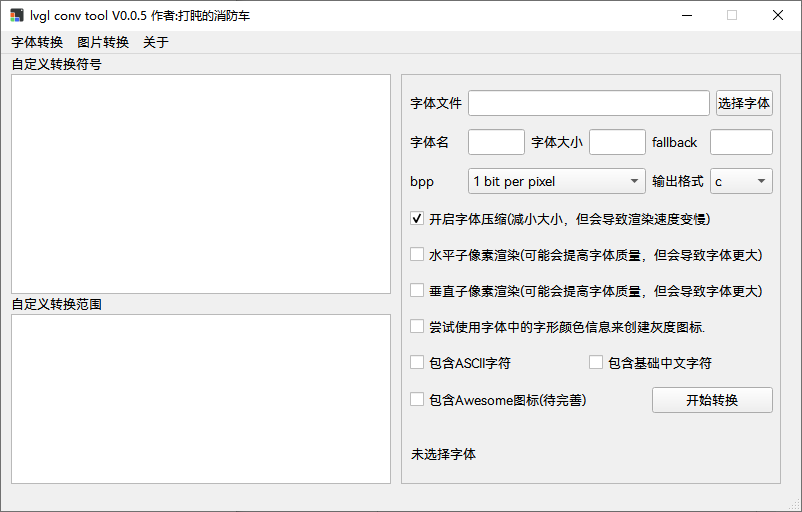Tick 包含Awesome图标 checkbox
802x512 pixels.
[x=417, y=399]
